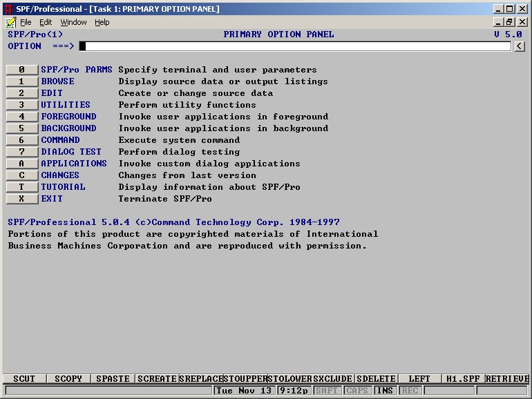Click the 'V 5.0' version text
This screenshot has width=532, height=399.
[x=508, y=35]
